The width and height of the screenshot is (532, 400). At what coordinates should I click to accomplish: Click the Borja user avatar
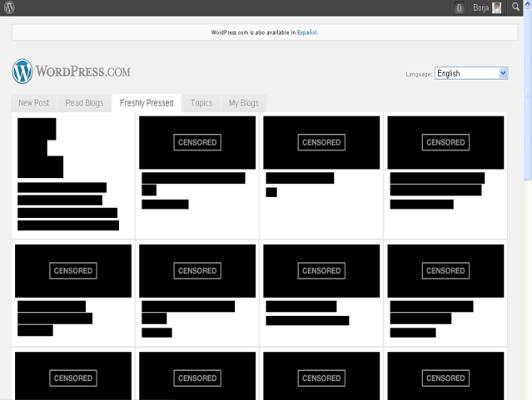[497, 8]
